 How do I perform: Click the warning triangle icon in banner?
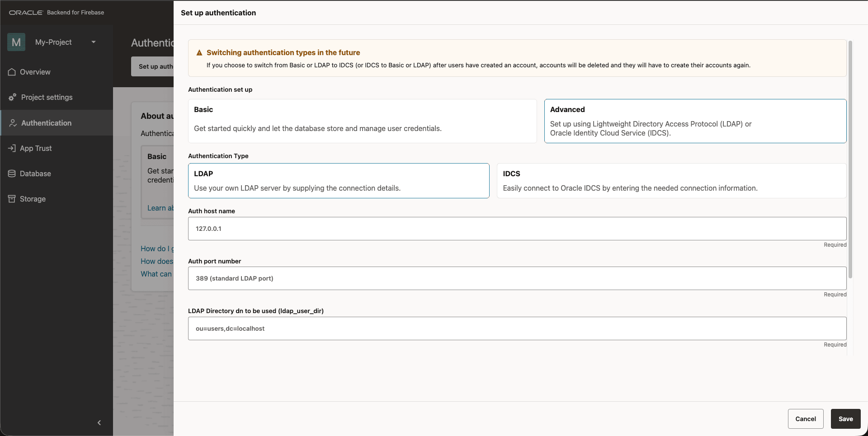tap(199, 53)
